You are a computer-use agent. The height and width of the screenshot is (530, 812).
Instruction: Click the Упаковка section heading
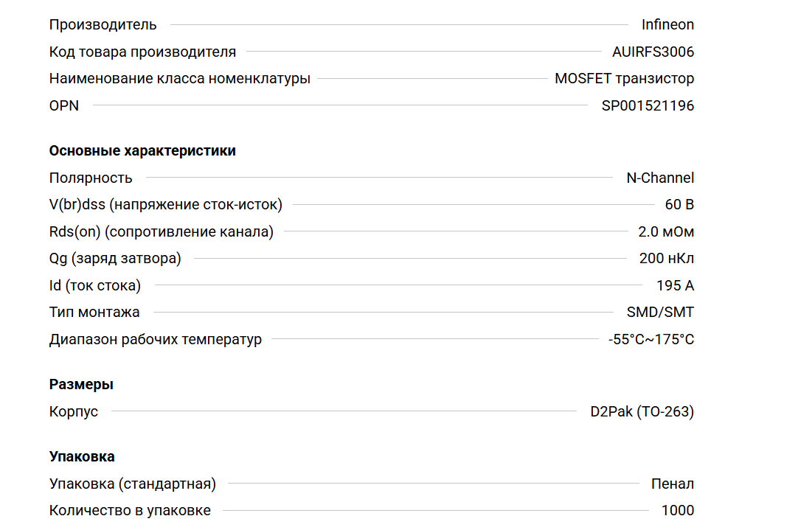click(82, 457)
